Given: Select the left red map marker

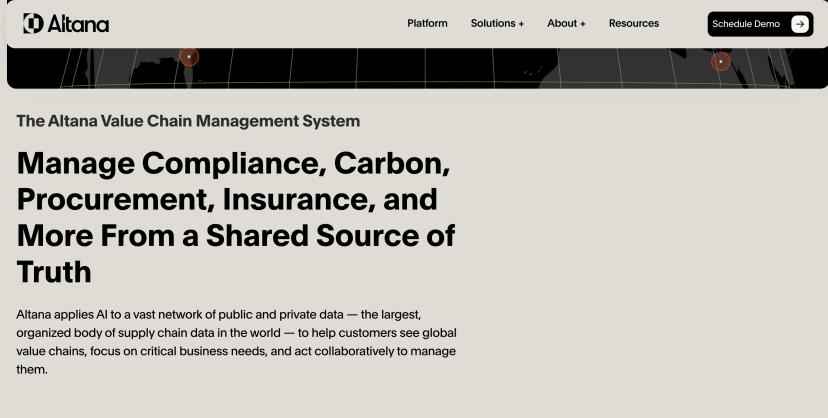Looking at the screenshot, I should click(189, 57).
